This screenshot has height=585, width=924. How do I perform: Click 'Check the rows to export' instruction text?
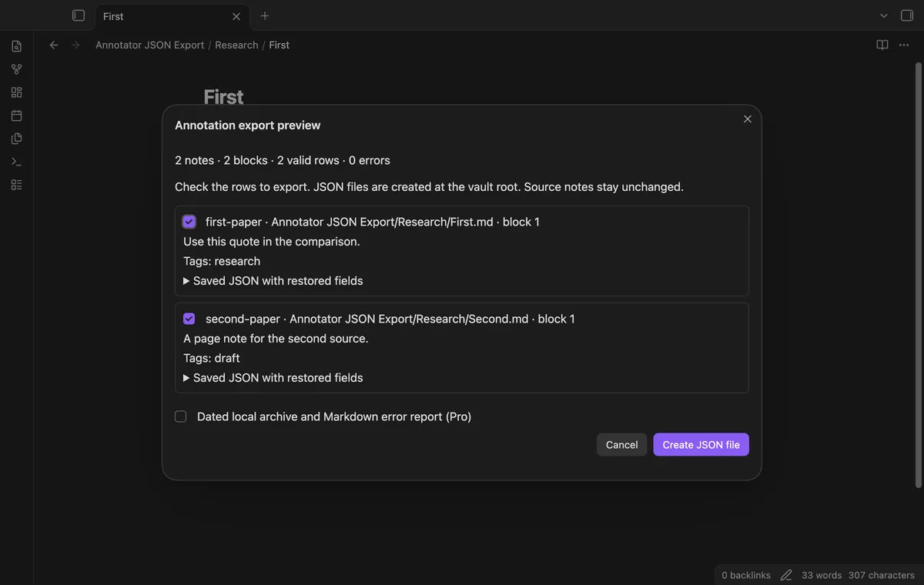click(x=429, y=187)
